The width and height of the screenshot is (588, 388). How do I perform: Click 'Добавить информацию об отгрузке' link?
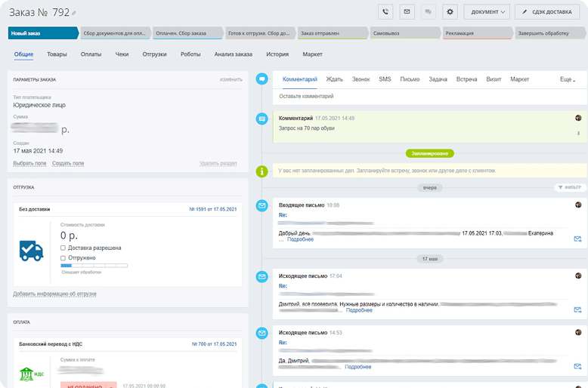pyautogui.click(x=54, y=294)
